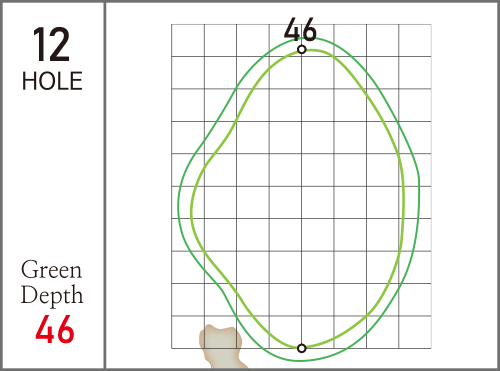The image size is (500, 371).
Task: Click the top-right corner cell of the grid
Action: pyautogui.click(x=415, y=40)
